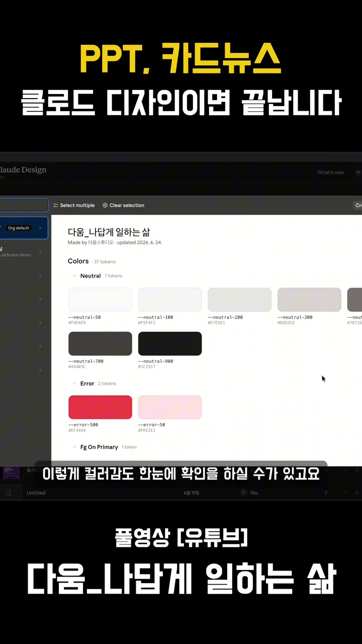Click the '7 tokens' count label
The width and height of the screenshot is (362, 644).
click(x=113, y=276)
